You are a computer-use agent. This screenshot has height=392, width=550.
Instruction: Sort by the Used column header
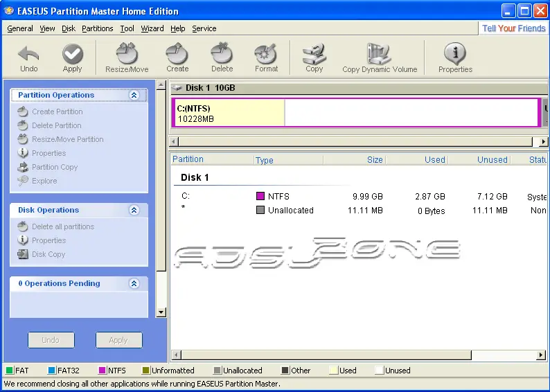tap(416, 160)
